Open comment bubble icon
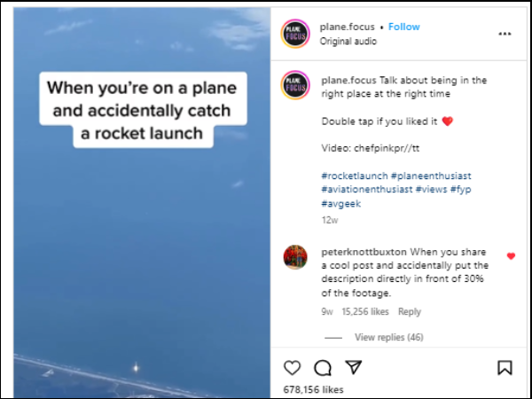Screen dimensions: 532x399 pos(323,367)
